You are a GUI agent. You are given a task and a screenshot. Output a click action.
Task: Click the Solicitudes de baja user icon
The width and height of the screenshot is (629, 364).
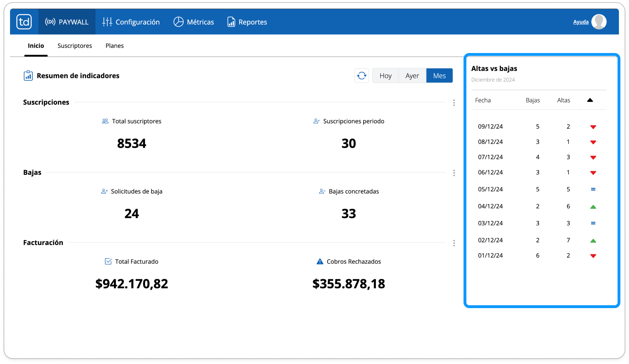104,191
